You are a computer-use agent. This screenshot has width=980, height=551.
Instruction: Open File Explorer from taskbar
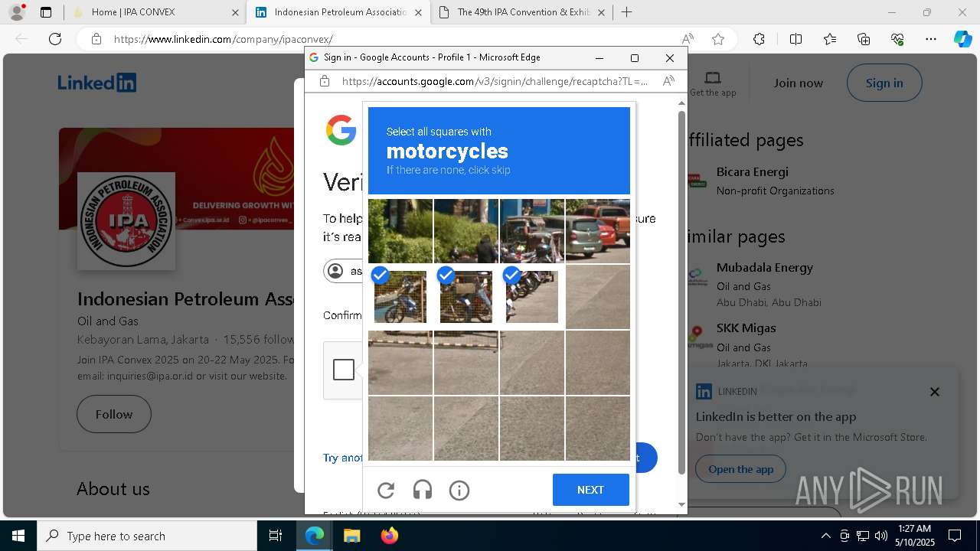click(x=351, y=536)
